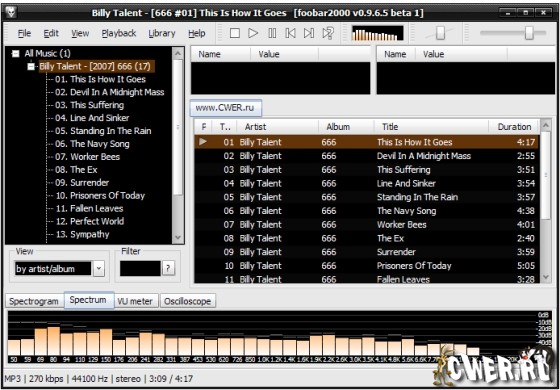Switch to the Oscilloscope tab
The width and height of the screenshot is (560, 390).
pos(188,301)
